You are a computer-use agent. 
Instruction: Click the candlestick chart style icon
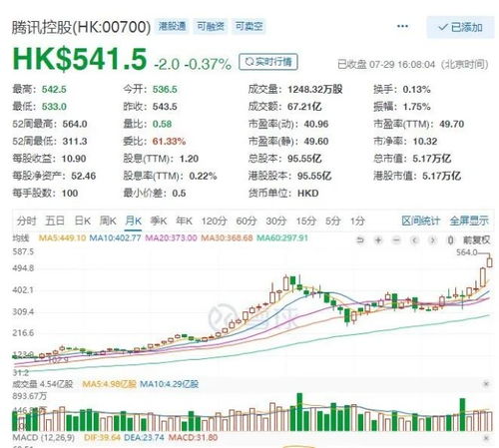pyautogui.click(x=450, y=239)
